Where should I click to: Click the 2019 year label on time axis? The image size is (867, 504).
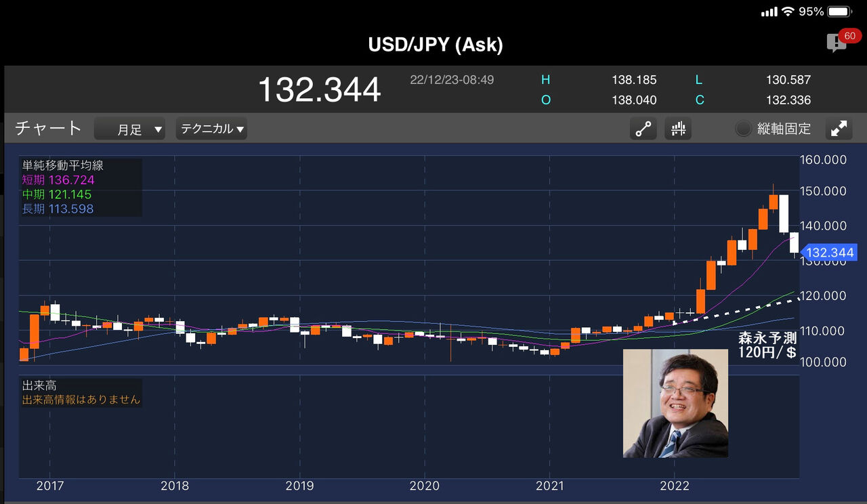coord(299,486)
